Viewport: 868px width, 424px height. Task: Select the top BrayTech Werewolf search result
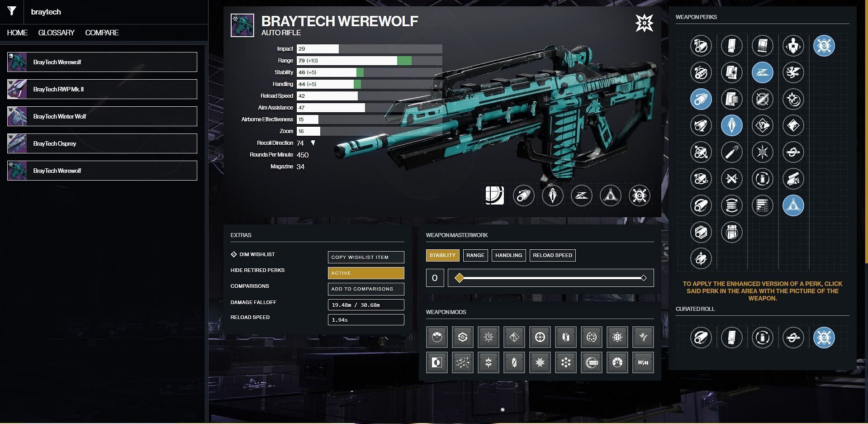pos(102,62)
